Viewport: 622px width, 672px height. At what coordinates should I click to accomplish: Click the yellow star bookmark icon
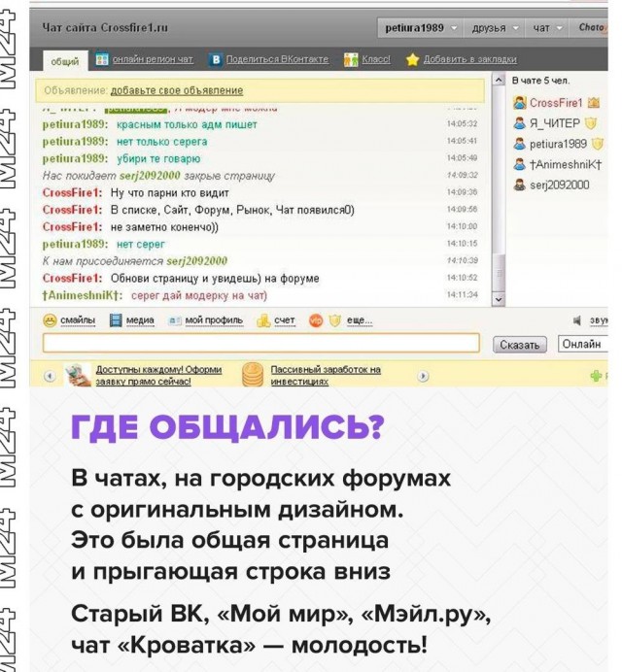tap(412, 59)
